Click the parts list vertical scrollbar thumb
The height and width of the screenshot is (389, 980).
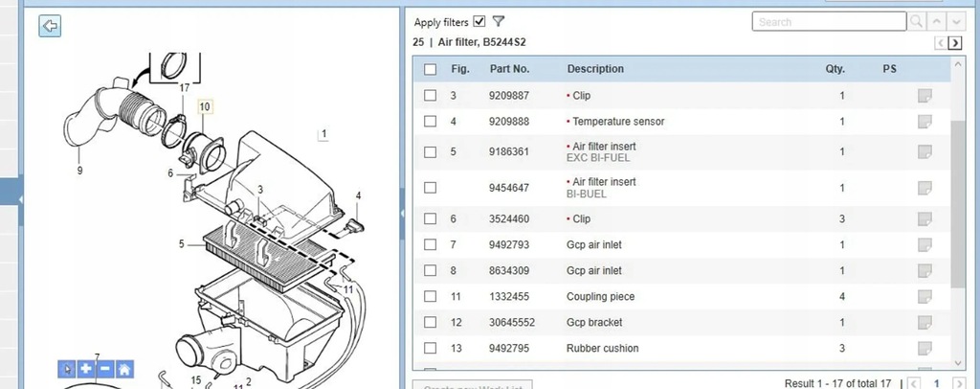tap(959, 204)
